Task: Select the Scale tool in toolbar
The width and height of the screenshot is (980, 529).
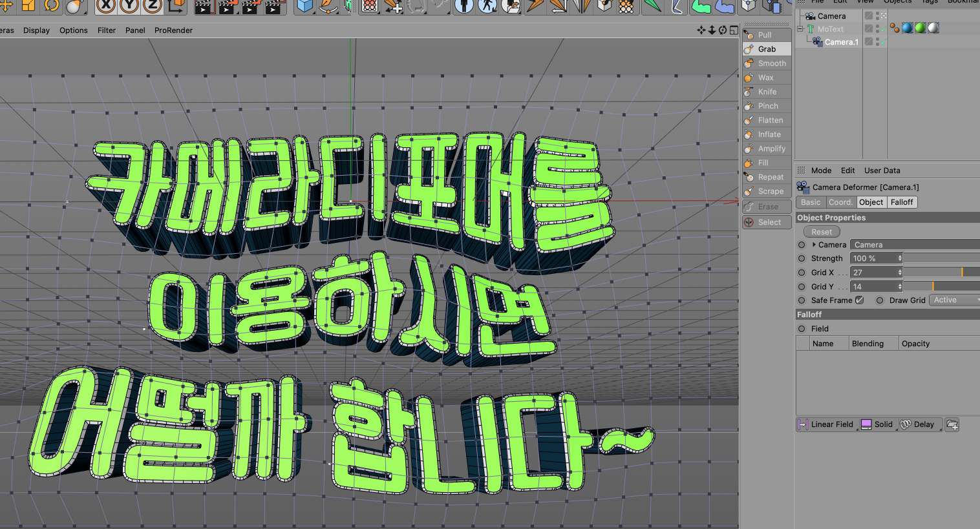Action: tap(28, 6)
